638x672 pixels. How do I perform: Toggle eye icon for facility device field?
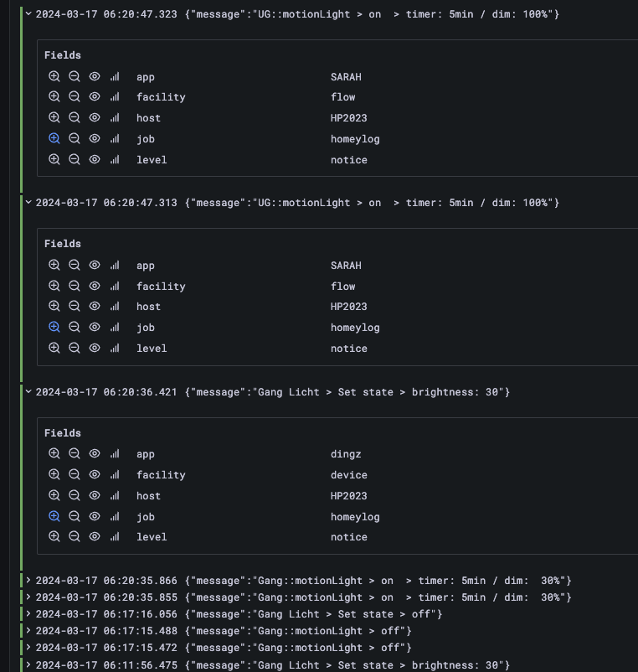pos(95,474)
